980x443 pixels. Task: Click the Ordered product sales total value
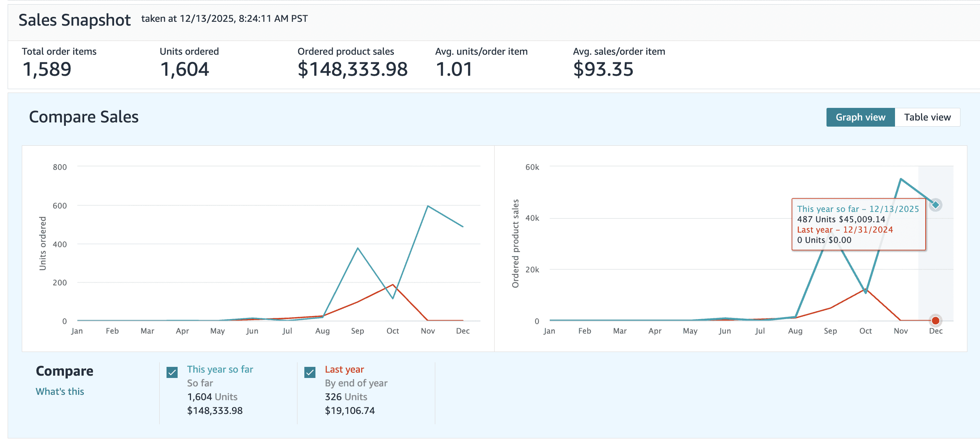[352, 69]
